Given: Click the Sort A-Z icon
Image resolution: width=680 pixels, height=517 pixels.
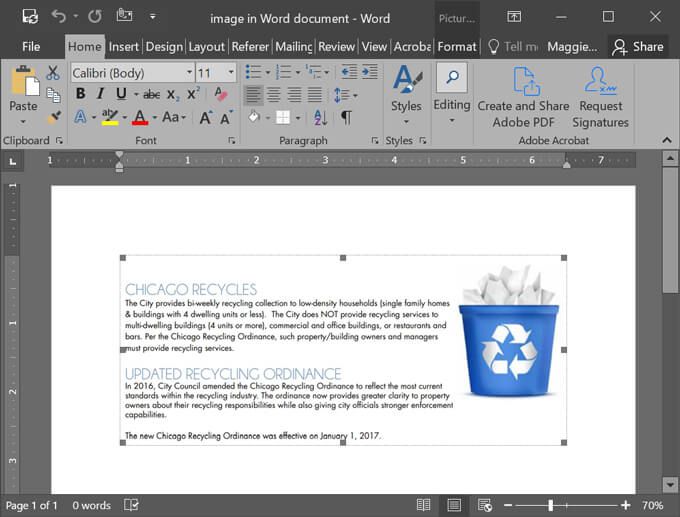Looking at the screenshot, I should pyautogui.click(x=321, y=117).
